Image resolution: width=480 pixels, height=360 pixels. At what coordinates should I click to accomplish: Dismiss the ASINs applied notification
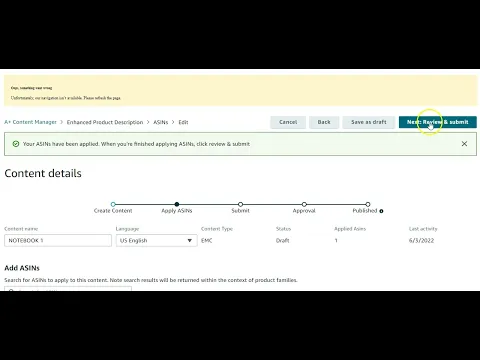[464, 144]
